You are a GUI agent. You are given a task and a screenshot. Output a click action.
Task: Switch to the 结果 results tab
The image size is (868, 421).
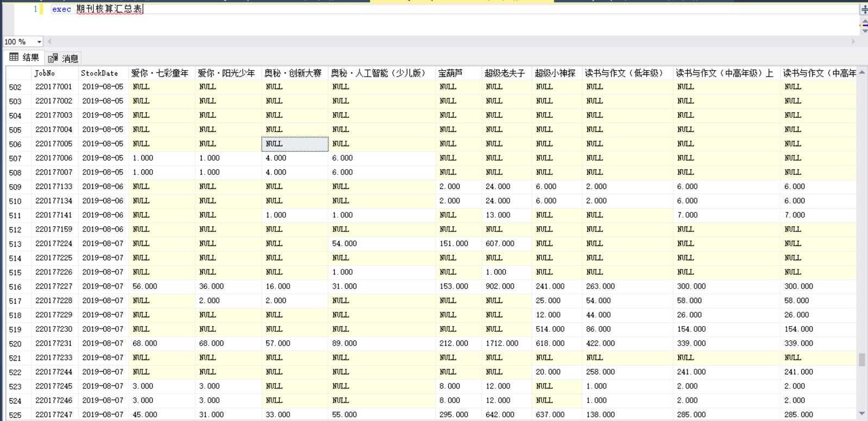24,58
